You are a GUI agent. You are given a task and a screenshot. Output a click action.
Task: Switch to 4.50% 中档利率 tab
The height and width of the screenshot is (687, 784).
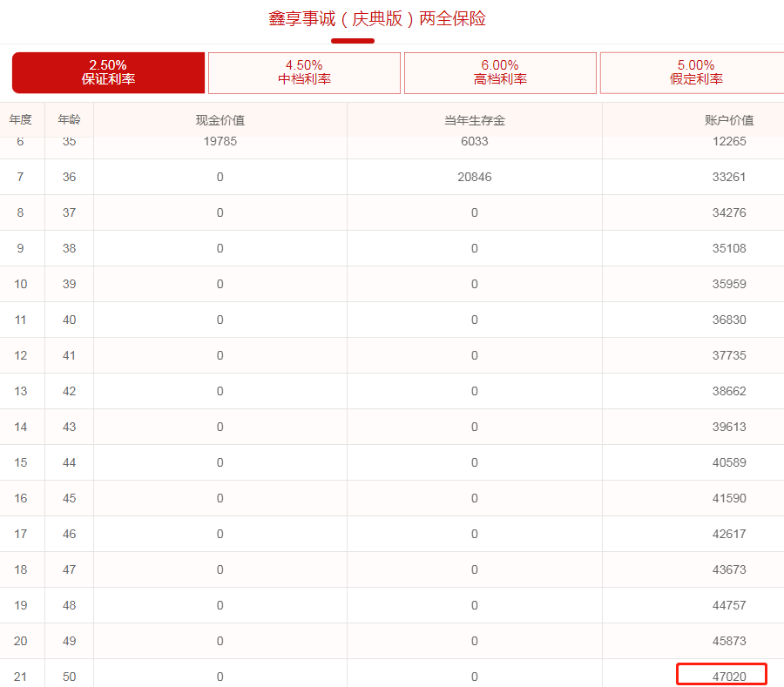click(x=304, y=72)
